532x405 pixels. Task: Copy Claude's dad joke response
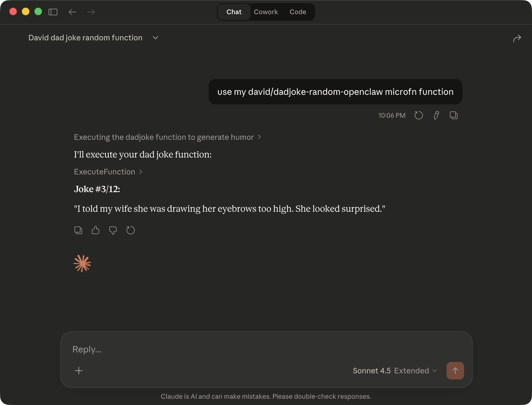click(78, 230)
